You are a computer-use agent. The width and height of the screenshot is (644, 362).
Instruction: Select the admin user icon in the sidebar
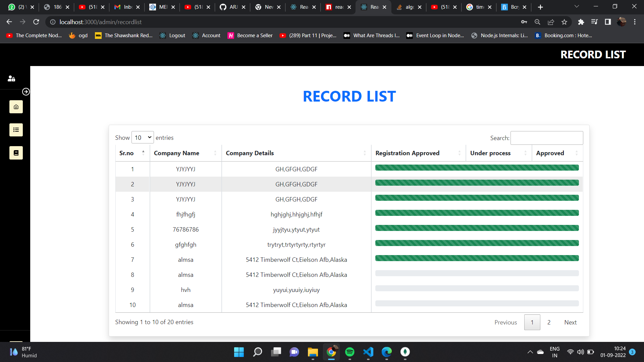pos(11,78)
